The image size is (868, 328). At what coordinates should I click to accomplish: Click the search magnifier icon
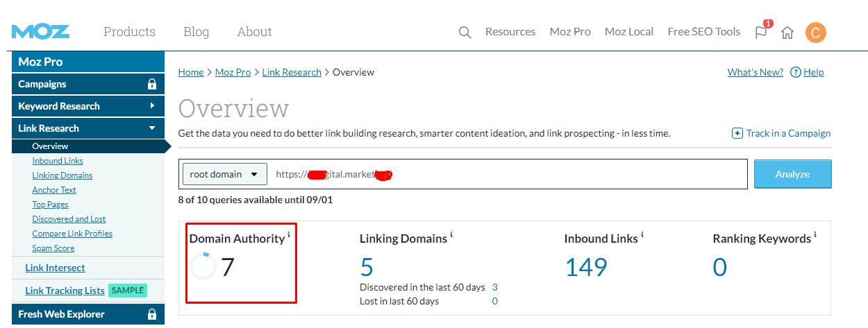(x=465, y=33)
